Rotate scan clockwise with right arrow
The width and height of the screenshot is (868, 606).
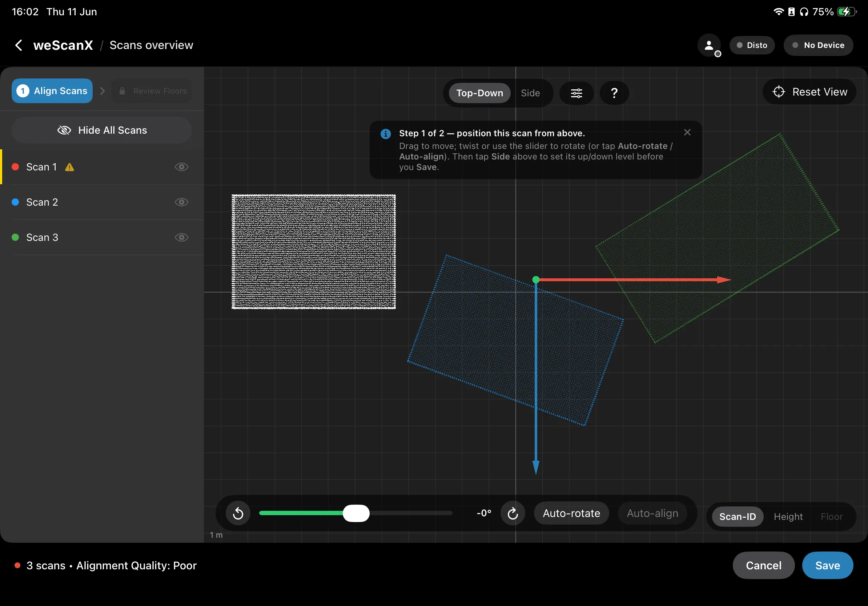513,513
